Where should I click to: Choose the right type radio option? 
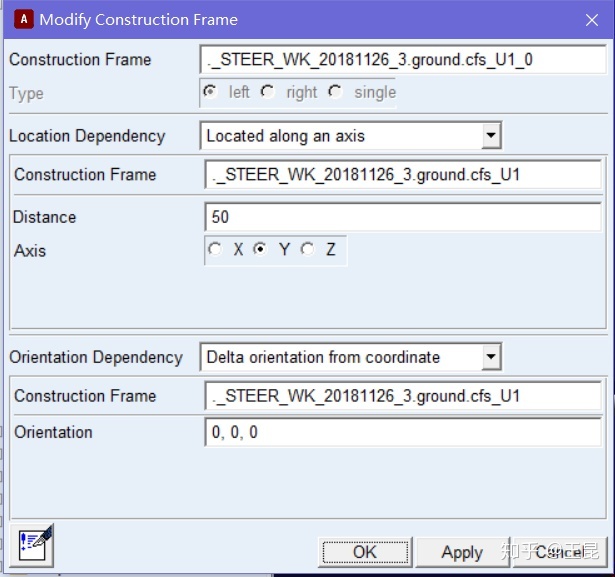click(268, 92)
